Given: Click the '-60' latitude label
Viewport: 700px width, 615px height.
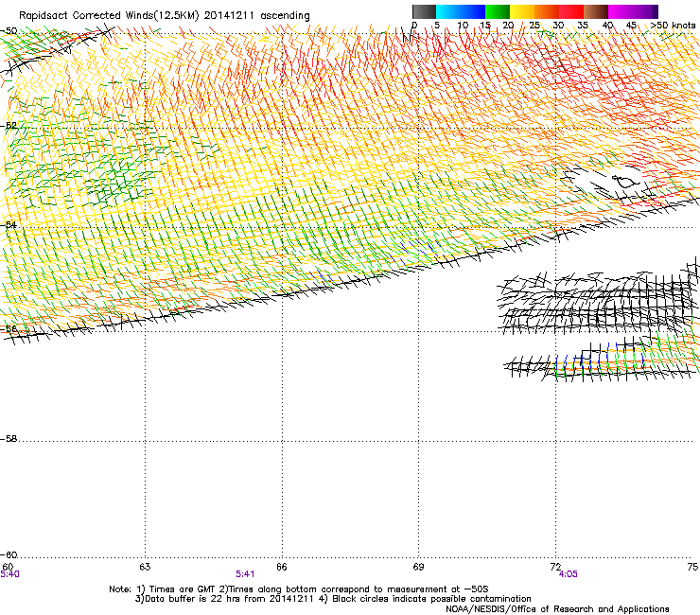Looking at the screenshot, I should click(9, 554).
